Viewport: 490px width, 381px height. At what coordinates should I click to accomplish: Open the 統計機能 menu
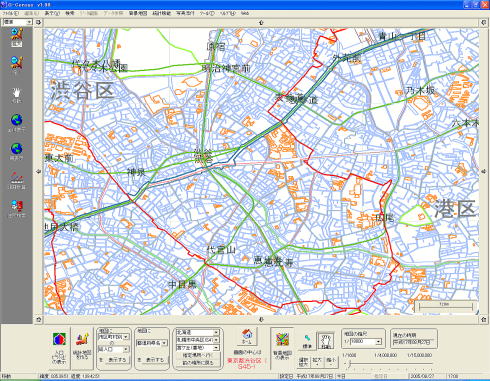click(162, 13)
